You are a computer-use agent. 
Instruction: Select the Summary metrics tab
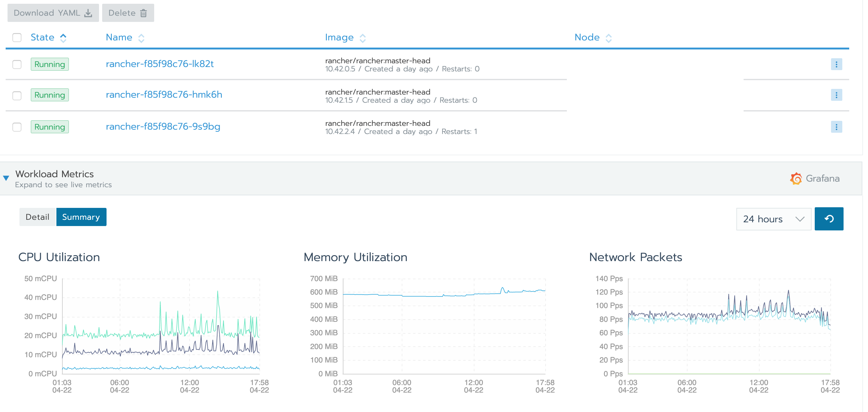point(81,217)
